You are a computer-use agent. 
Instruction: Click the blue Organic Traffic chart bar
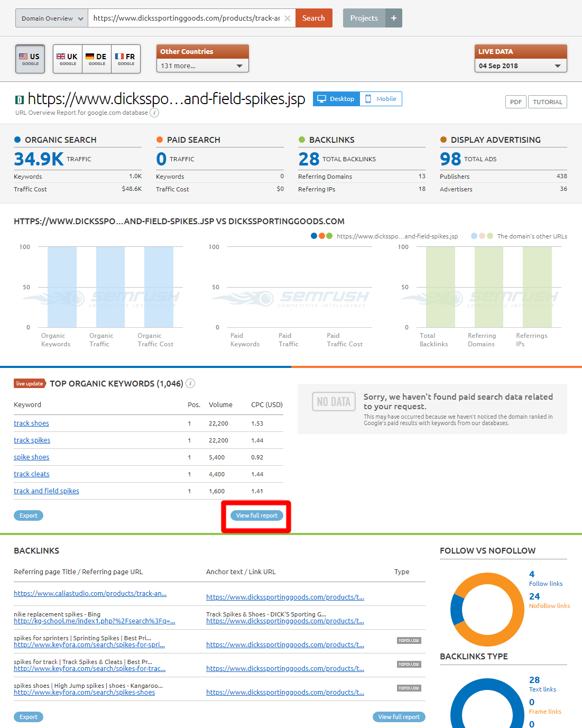point(110,287)
